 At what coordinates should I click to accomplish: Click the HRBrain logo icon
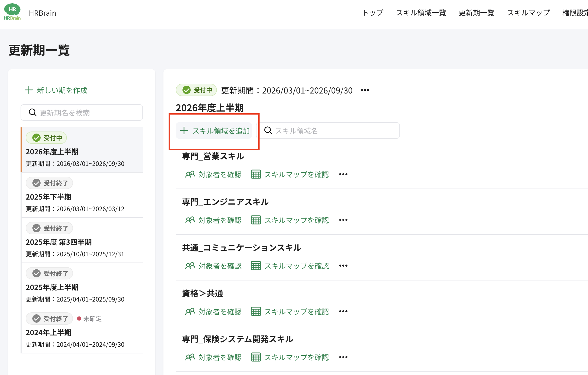point(12,12)
